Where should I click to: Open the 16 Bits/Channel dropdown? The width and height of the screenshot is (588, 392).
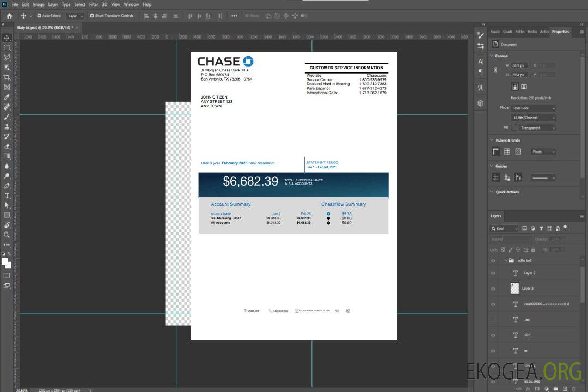533,118
